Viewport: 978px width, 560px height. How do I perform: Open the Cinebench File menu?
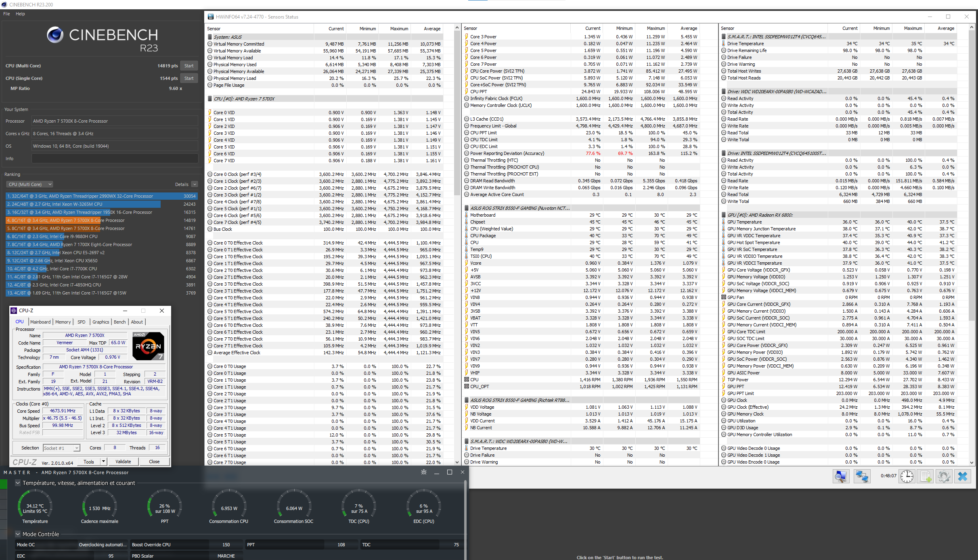[x=6, y=14]
